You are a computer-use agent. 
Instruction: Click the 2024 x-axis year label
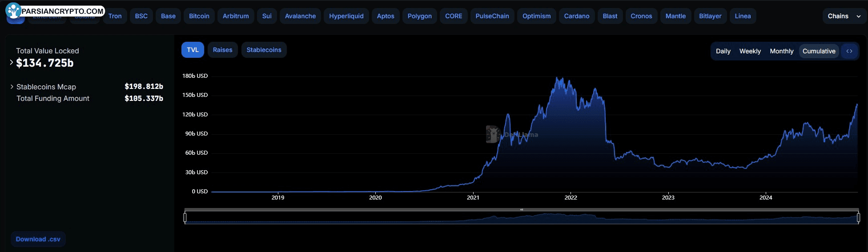(766, 197)
